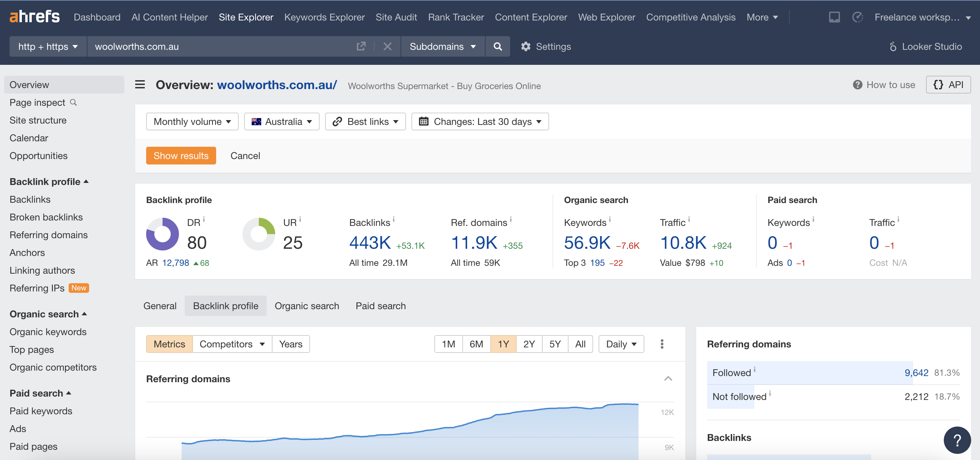Open Keywords Explorer tool
This screenshot has width=980, height=460.
coord(325,17)
